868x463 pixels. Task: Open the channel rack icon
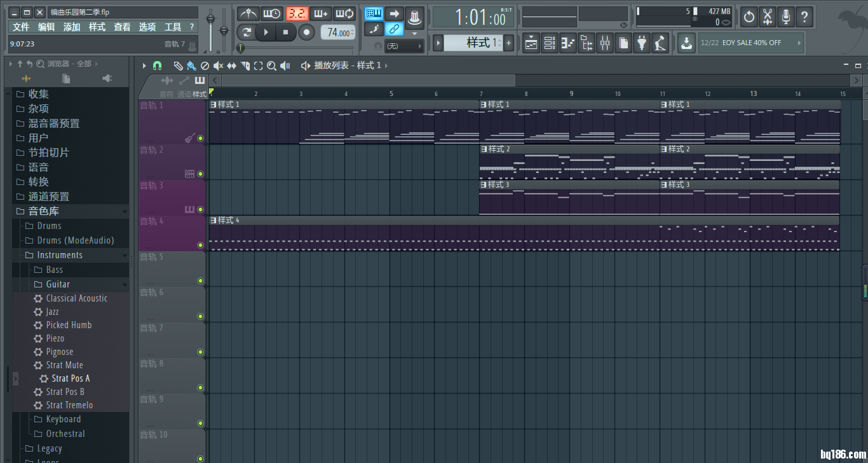(x=550, y=43)
